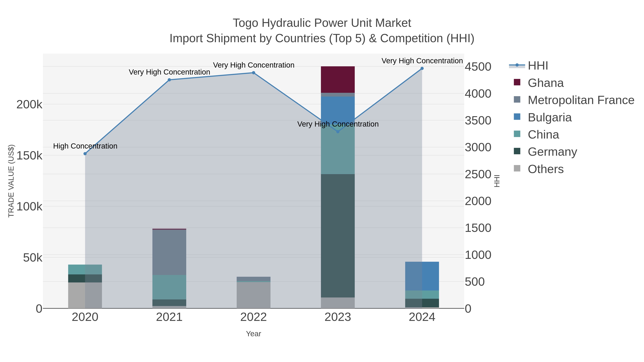Click the 2021 HHI data point
This screenshot has width=644, height=362.
coord(169,80)
